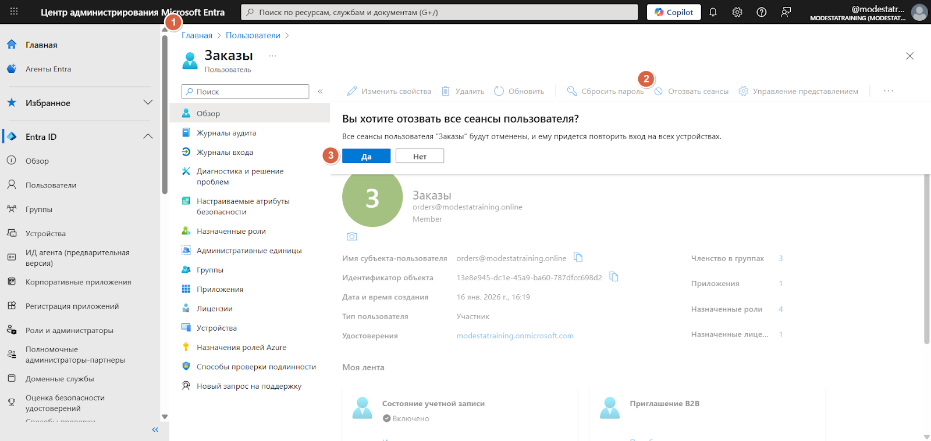
Task: Click Обновить toolbar command
Action: click(x=519, y=91)
